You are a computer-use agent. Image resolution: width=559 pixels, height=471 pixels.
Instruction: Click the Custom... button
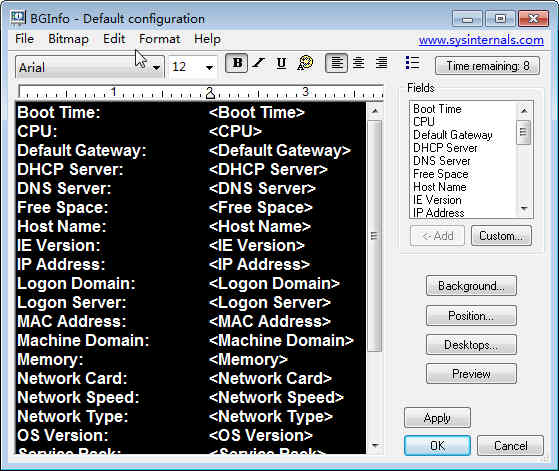point(501,236)
